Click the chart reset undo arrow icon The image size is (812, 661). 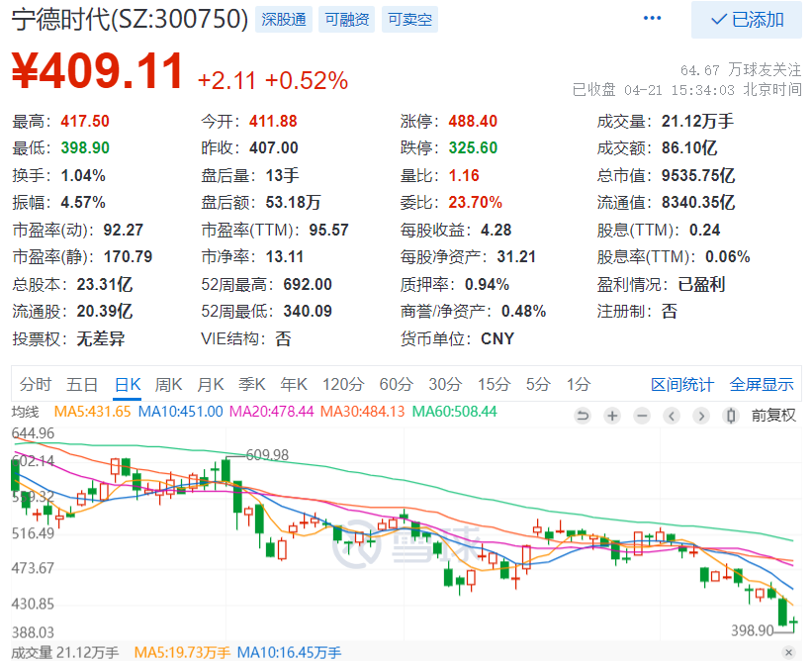[583, 416]
